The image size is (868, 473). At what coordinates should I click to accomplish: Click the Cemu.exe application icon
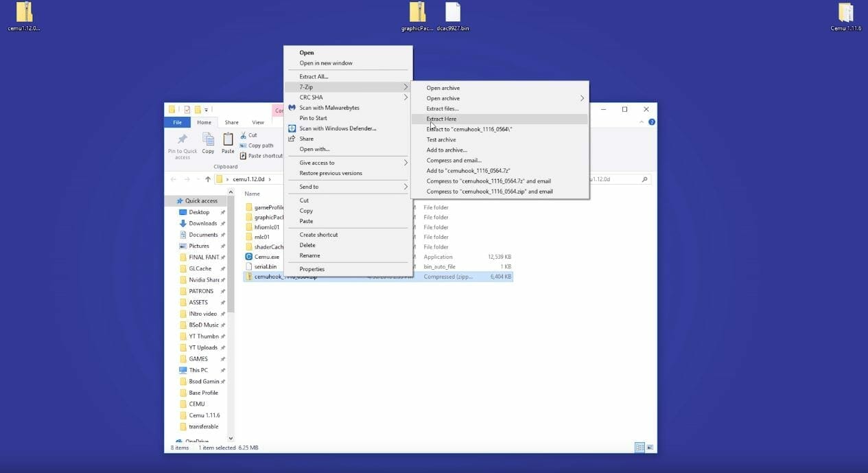pos(249,257)
